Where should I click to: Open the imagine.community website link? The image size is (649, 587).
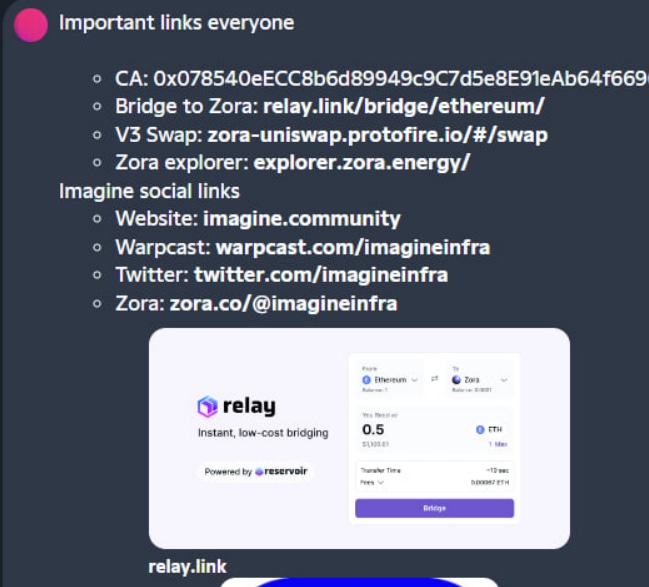pos(302,219)
